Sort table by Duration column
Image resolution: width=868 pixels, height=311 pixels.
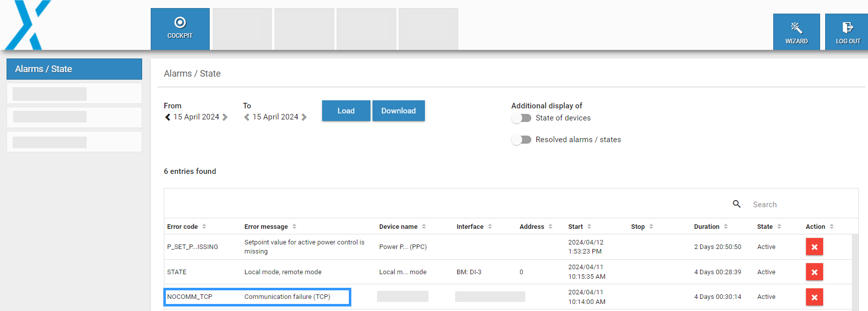pyautogui.click(x=711, y=227)
